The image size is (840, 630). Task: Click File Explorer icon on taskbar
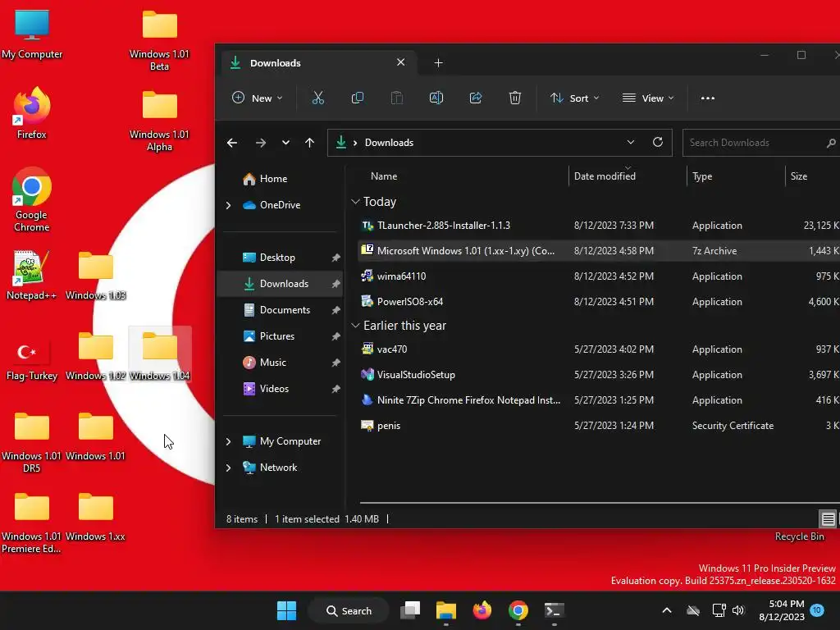pos(445,610)
